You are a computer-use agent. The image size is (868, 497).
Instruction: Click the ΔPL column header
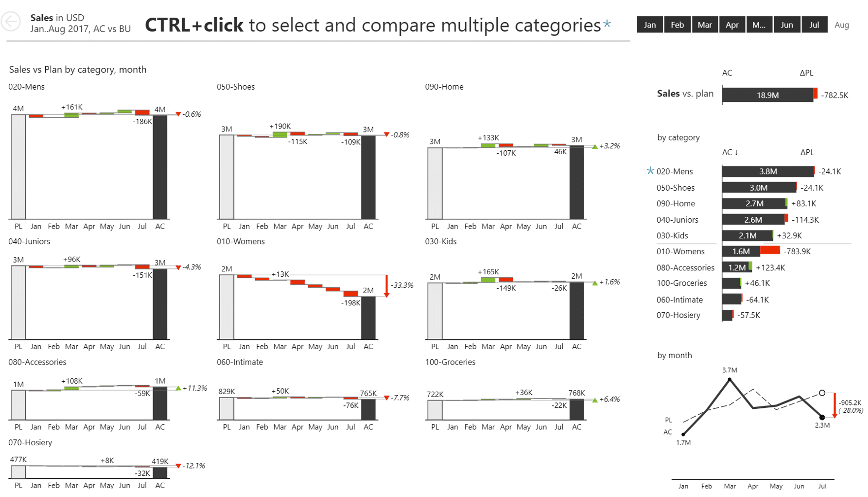(x=807, y=153)
